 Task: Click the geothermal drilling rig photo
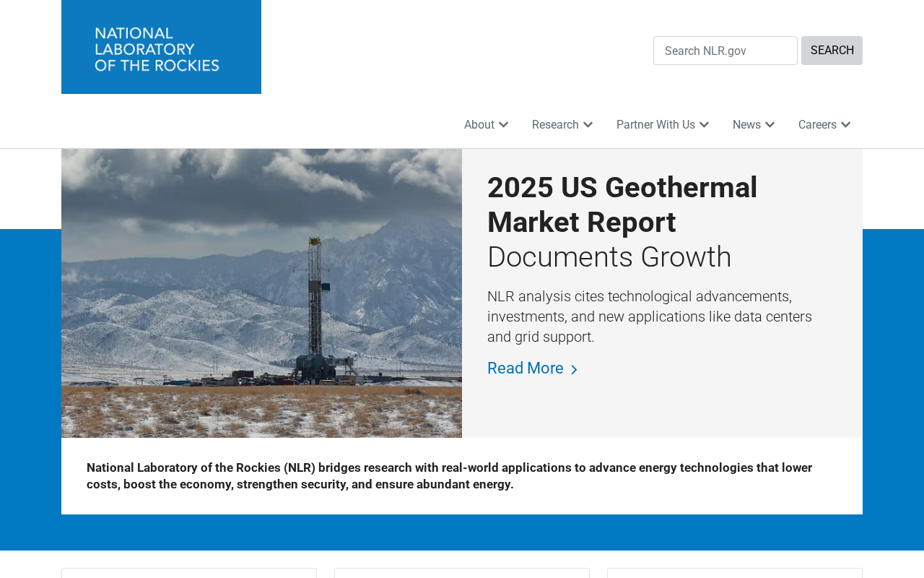(x=261, y=293)
